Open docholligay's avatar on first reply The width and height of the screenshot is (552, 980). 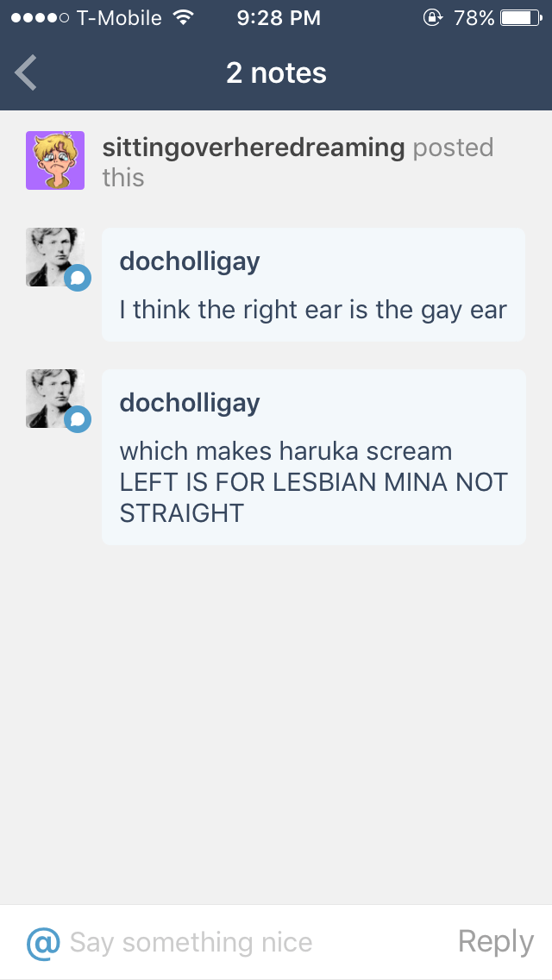[x=55, y=257]
